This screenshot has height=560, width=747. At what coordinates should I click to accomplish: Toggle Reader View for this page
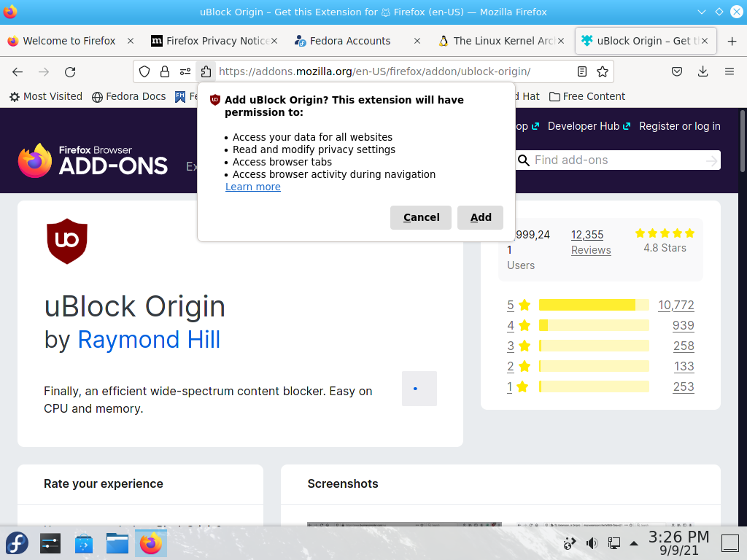point(581,72)
